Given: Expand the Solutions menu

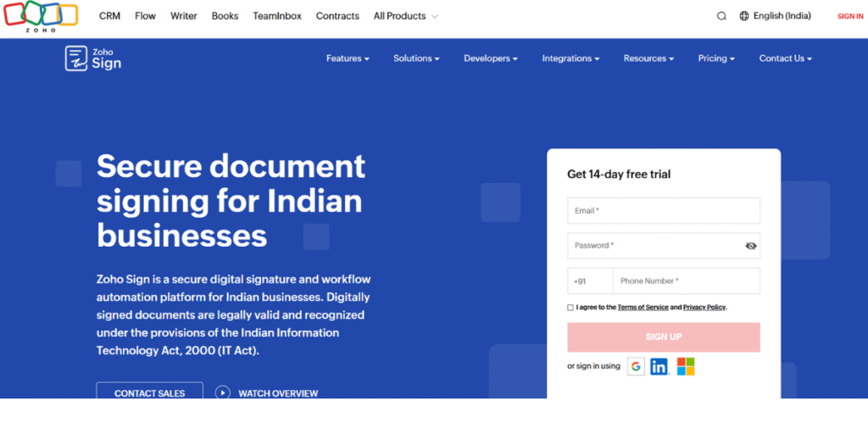Looking at the screenshot, I should [x=416, y=58].
